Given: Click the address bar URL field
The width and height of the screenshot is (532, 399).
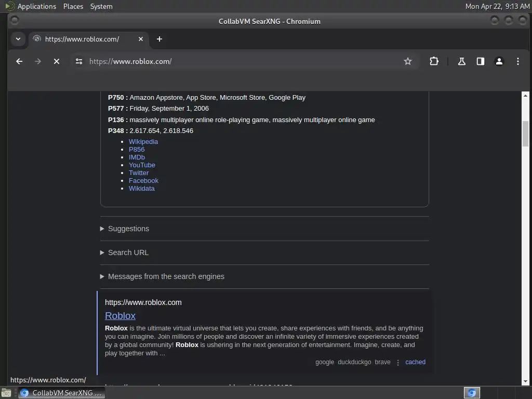Looking at the screenshot, I should [244, 61].
